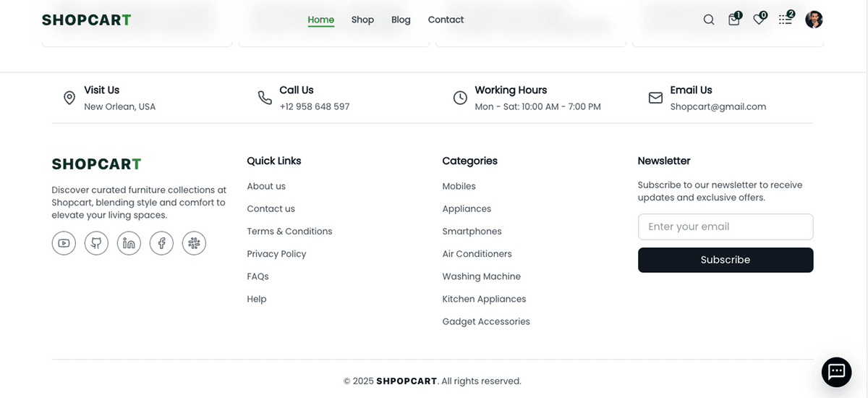Viewport: 868px width, 398px height.
Task: Visit the YouTube social icon
Action: [64, 243]
